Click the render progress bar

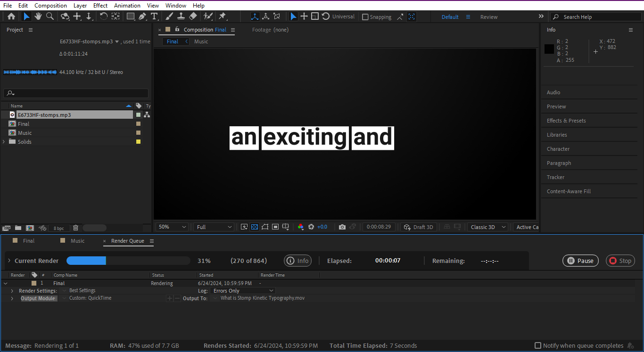point(128,261)
